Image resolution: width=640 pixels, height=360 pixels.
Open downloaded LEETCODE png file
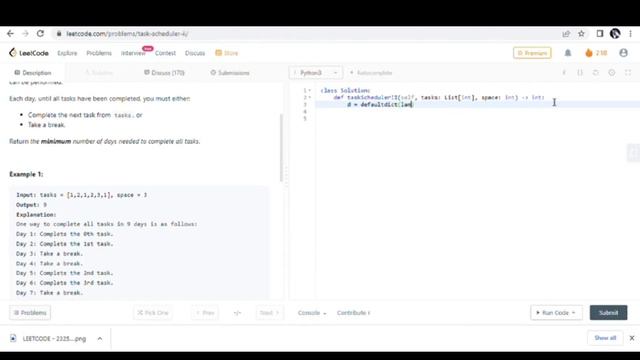[x=48, y=338]
